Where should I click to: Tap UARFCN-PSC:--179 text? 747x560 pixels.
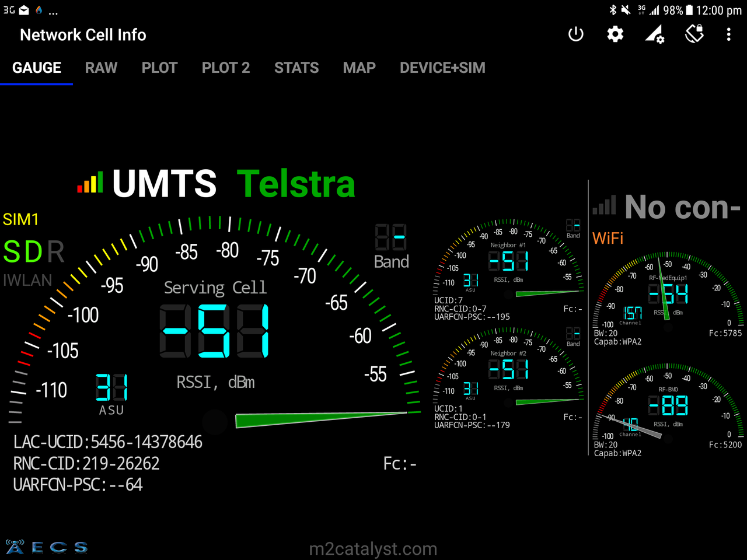pos(472,425)
